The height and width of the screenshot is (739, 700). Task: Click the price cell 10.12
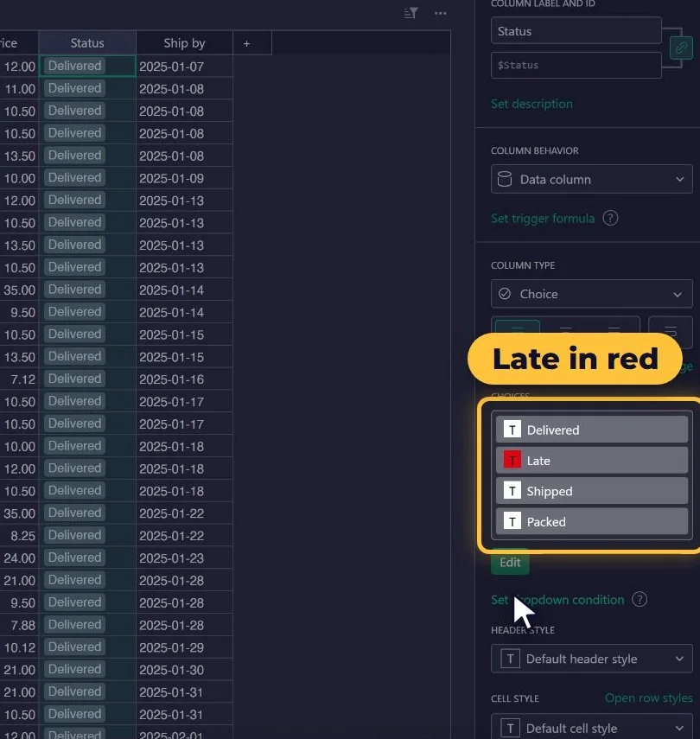click(19, 647)
